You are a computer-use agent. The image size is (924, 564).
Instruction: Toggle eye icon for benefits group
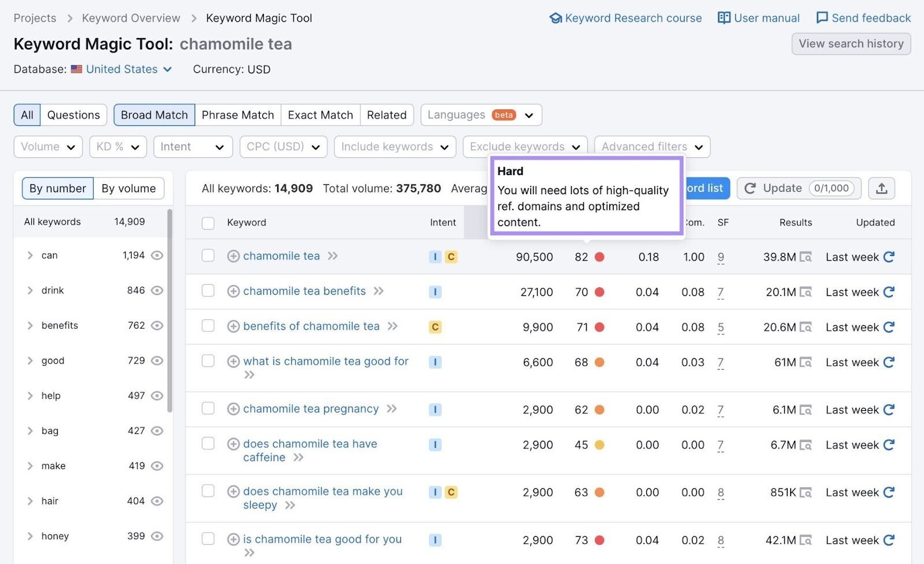[157, 326]
